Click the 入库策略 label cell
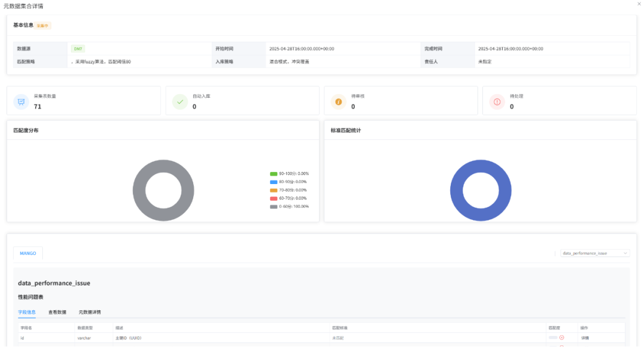 239,61
